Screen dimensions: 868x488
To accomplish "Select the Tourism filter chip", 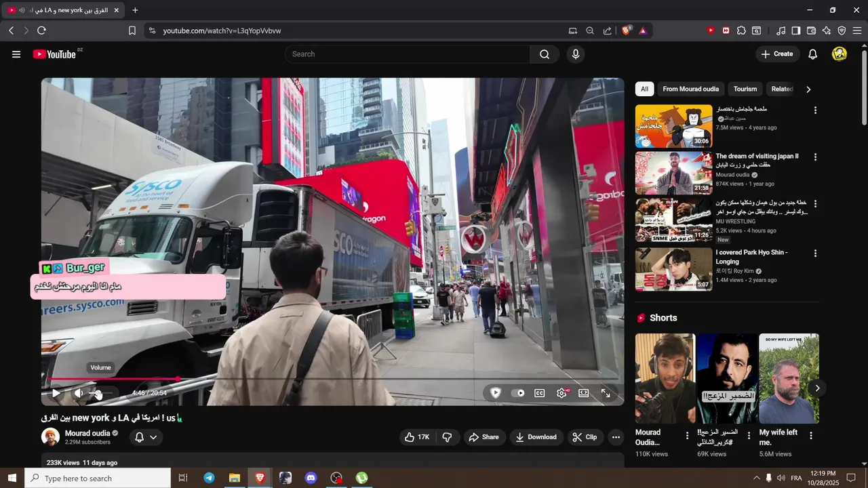I will pos(745,89).
